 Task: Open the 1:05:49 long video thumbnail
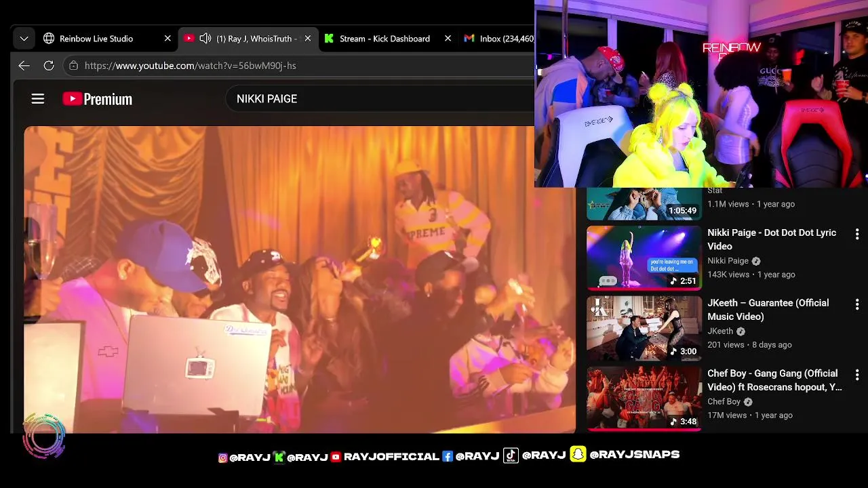tap(644, 204)
